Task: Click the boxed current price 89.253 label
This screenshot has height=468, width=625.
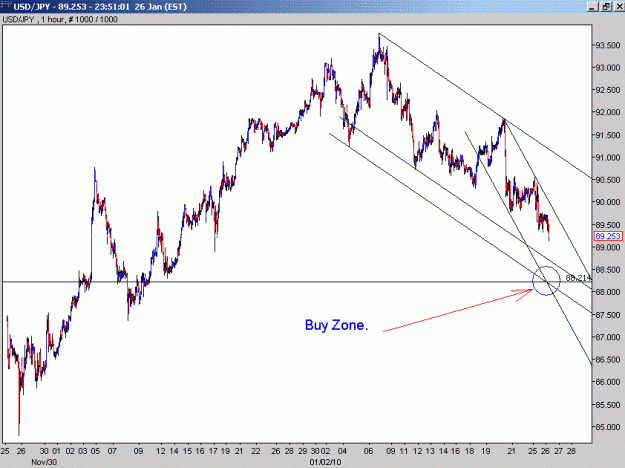Action: tap(608, 236)
